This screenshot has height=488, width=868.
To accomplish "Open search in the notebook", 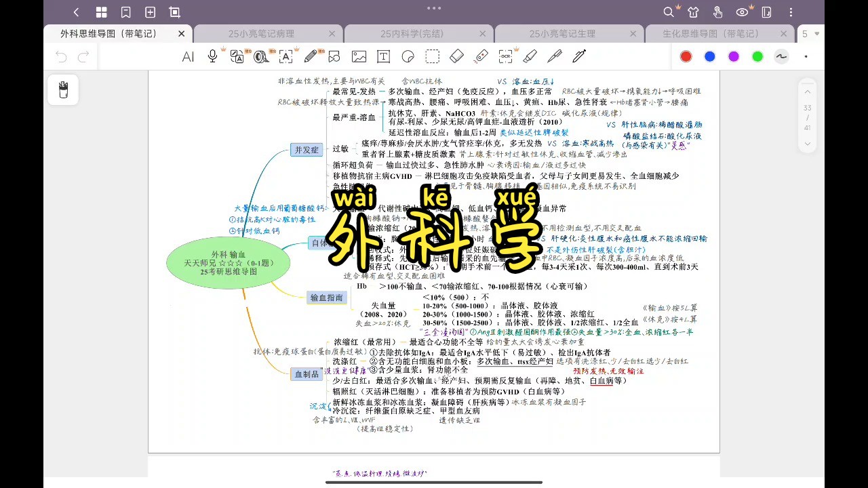I will (x=669, y=12).
